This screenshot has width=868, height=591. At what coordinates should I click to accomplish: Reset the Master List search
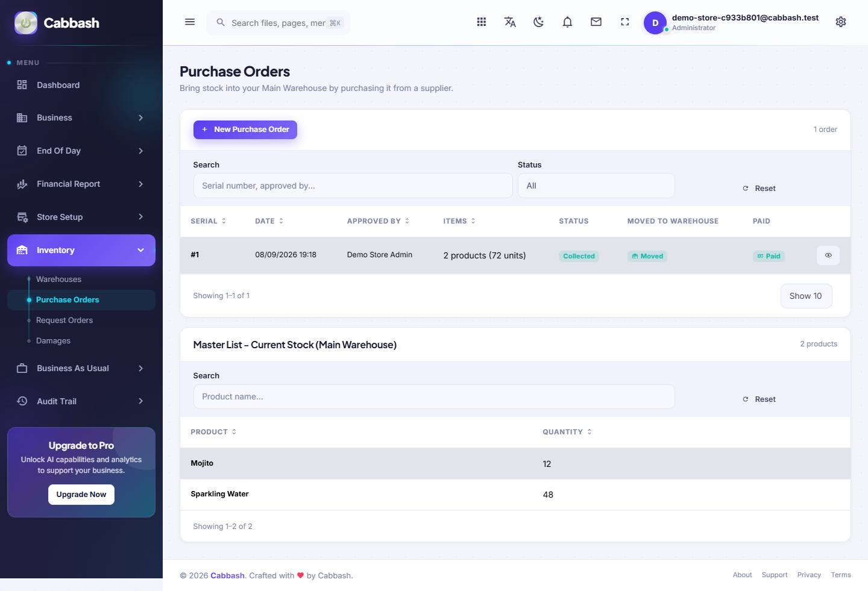click(759, 399)
